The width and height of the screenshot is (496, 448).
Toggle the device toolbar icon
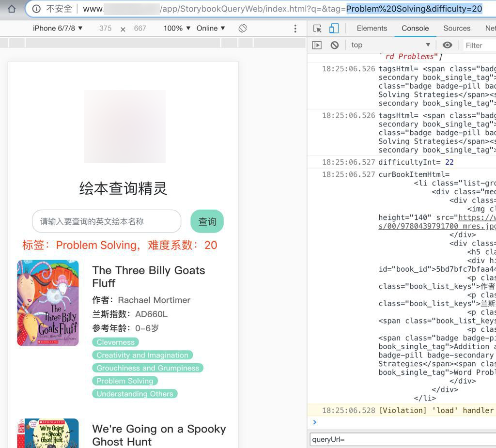click(334, 29)
